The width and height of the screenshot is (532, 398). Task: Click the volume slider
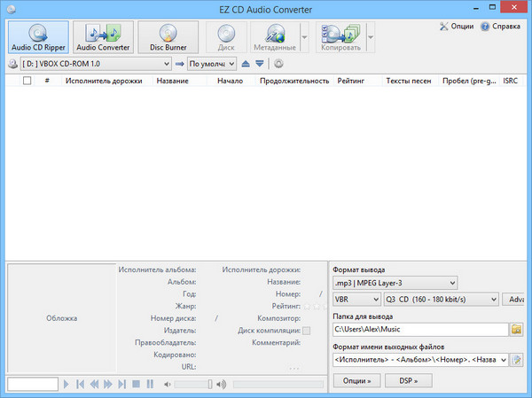tap(195, 384)
